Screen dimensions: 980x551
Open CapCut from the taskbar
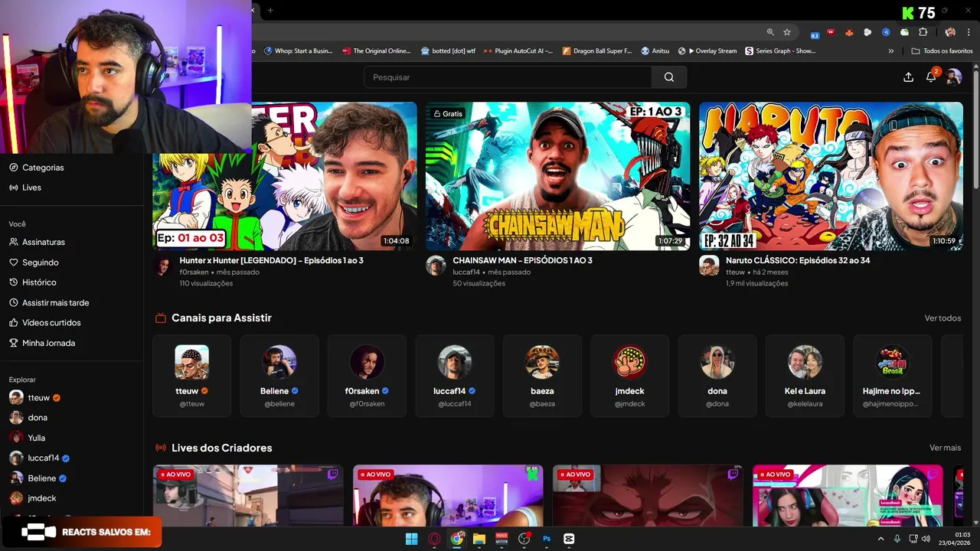click(569, 539)
